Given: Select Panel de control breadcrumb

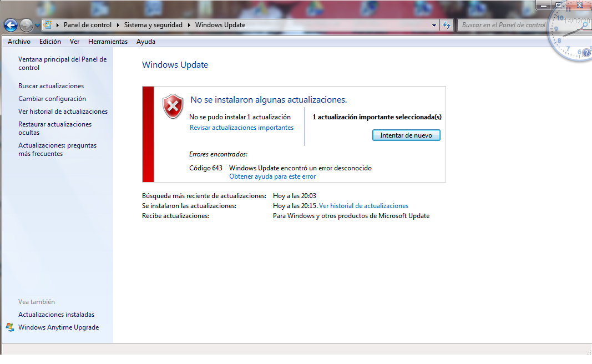Looking at the screenshot, I should [x=88, y=25].
